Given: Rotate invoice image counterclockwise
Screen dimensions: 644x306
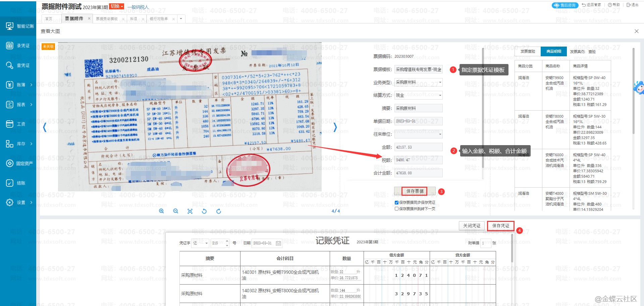Looking at the screenshot, I should coord(204,211).
